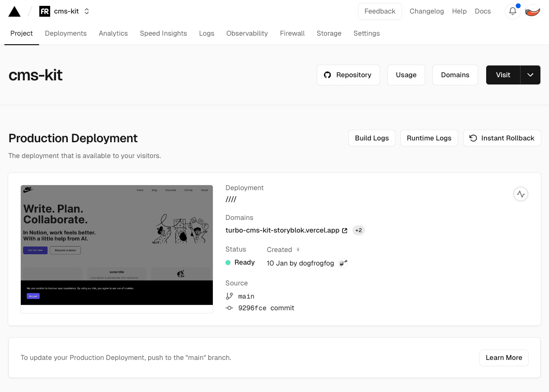This screenshot has width=549, height=392.
Task: Open the GitHub Repository button
Action: point(348,75)
